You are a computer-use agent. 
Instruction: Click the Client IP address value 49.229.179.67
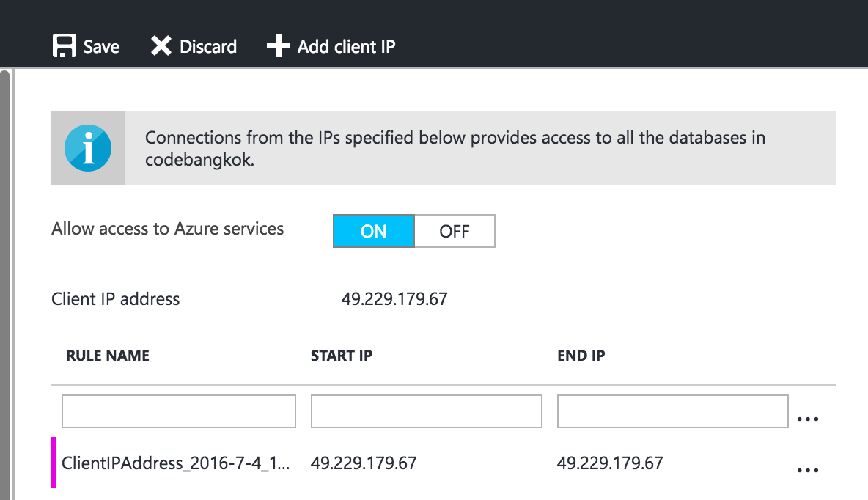click(395, 298)
